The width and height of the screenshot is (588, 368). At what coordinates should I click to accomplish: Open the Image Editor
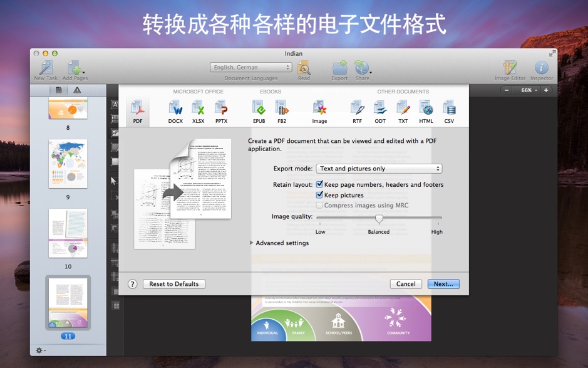510,69
